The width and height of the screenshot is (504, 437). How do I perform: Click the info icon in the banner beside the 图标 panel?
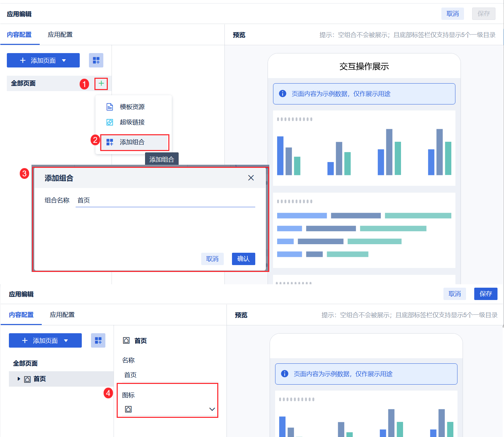(285, 374)
